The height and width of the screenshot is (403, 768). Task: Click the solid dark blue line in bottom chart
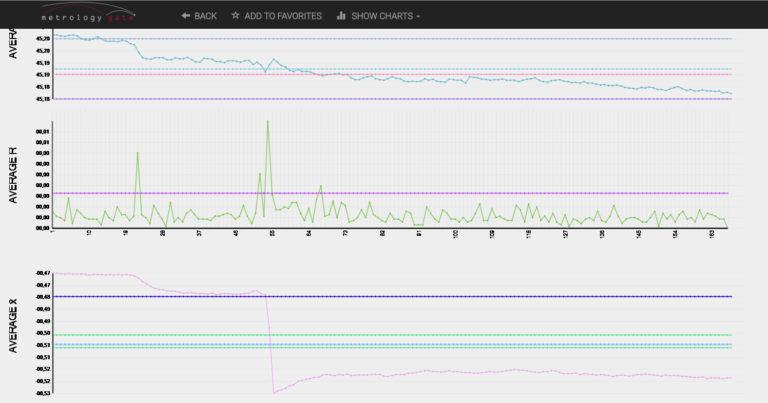(x=450, y=296)
